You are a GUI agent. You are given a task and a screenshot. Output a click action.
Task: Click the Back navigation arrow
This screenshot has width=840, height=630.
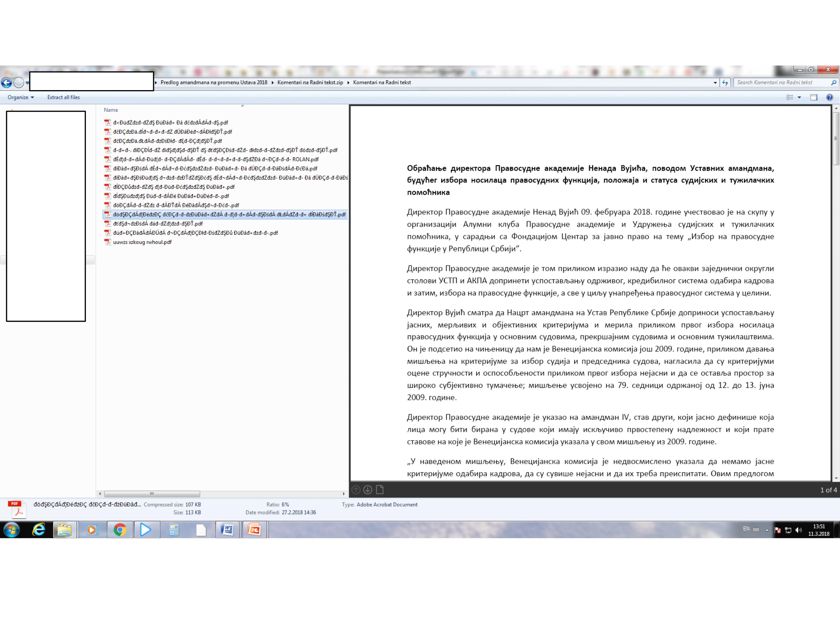click(x=6, y=82)
